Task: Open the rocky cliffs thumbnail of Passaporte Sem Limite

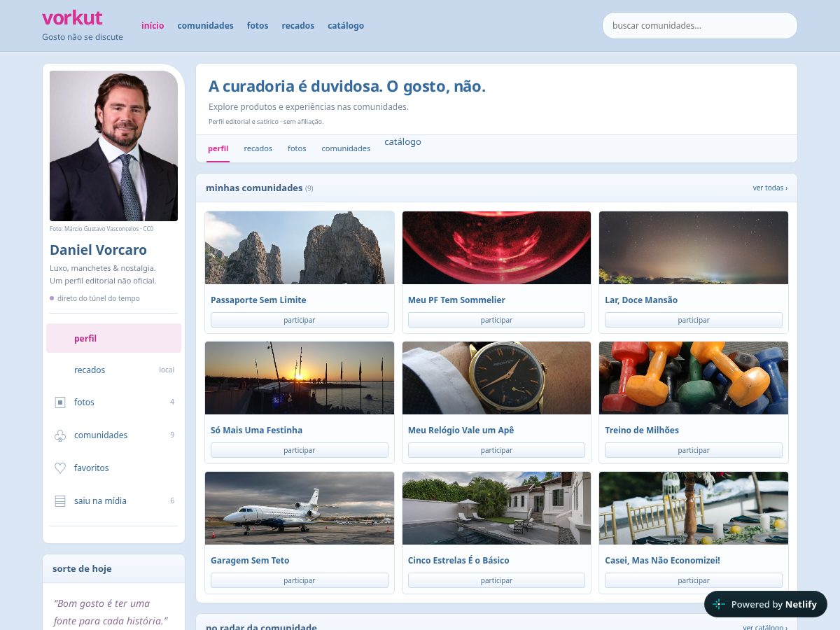Action: (x=300, y=248)
